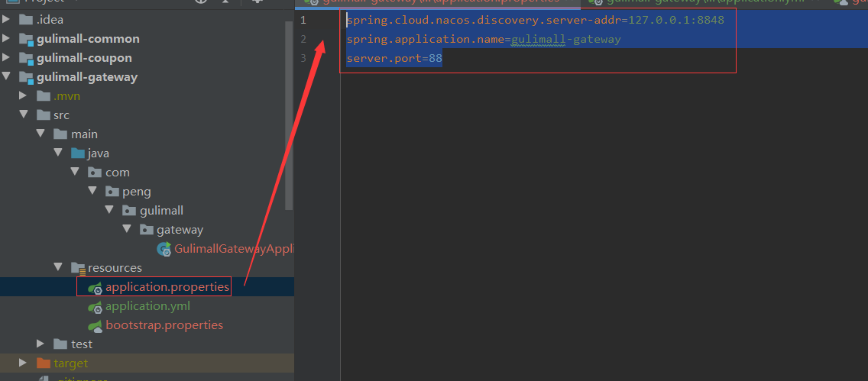Click the .idea folder icon
The image size is (868, 381).
[26, 20]
